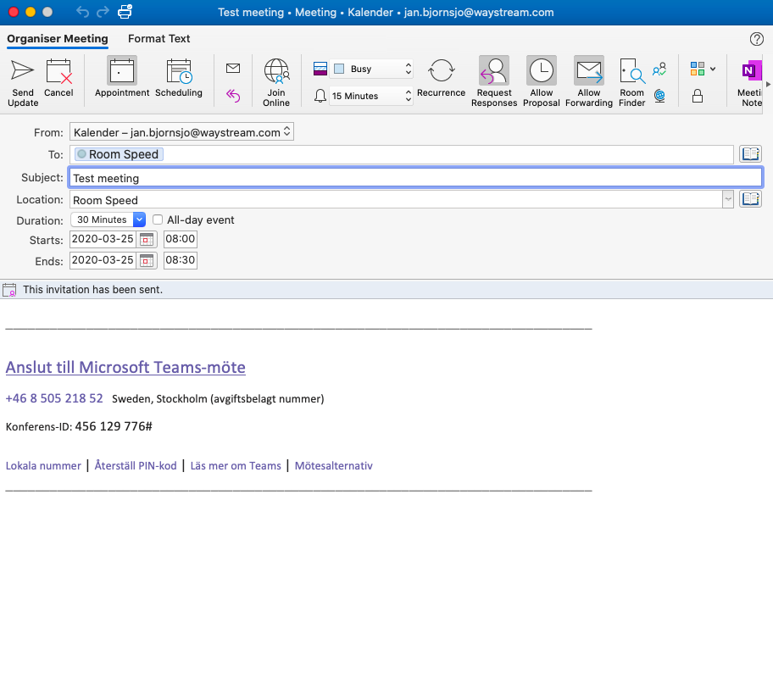
Task: Open the Återställ PIN-kod link
Action: coord(136,466)
